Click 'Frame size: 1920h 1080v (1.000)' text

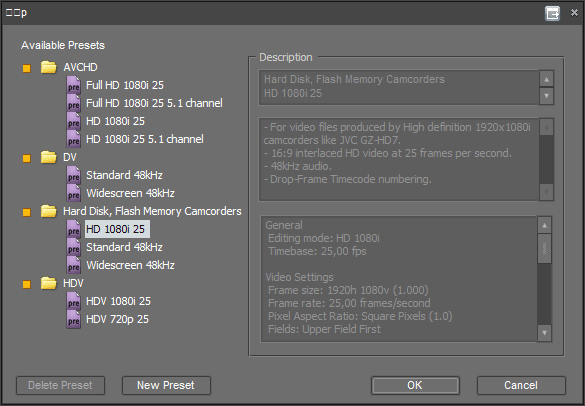coord(348,290)
